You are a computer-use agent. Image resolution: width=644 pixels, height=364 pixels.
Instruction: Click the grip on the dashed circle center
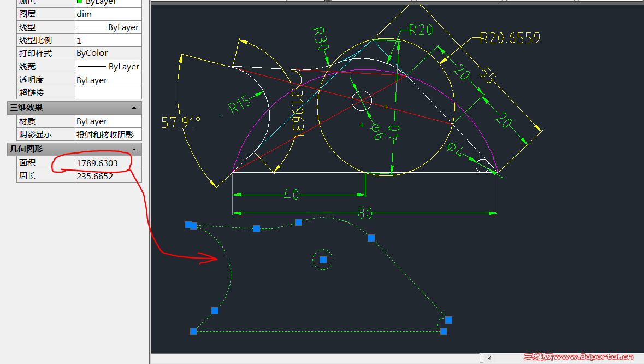[323, 260]
